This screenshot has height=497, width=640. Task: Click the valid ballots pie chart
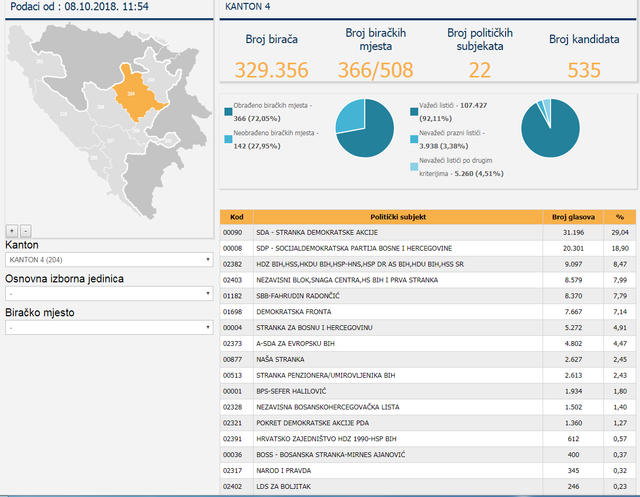[x=550, y=128]
